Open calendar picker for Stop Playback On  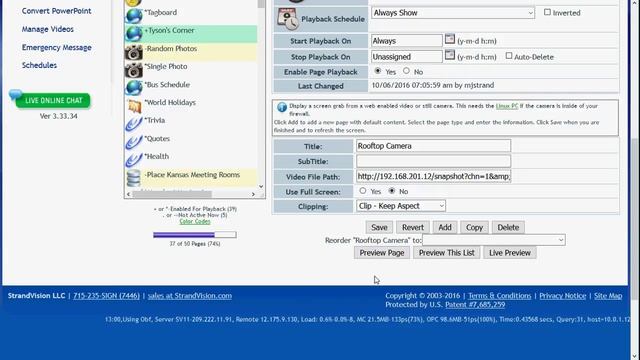tap(449, 55)
